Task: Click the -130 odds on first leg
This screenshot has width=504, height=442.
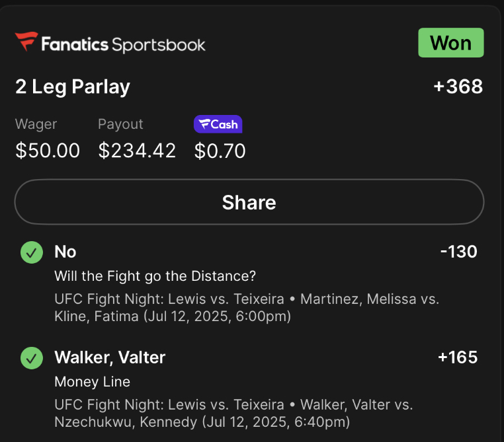Action: coord(458,252)
